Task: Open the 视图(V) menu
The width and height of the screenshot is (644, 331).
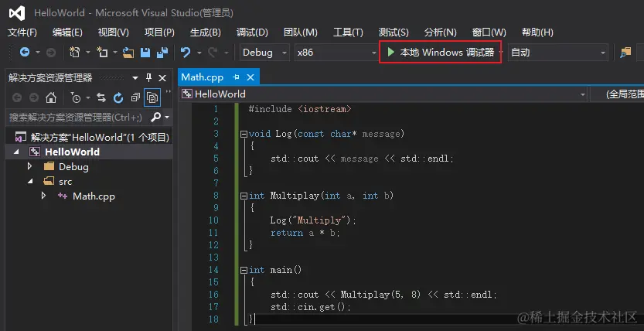Action: tap(114, 32)
